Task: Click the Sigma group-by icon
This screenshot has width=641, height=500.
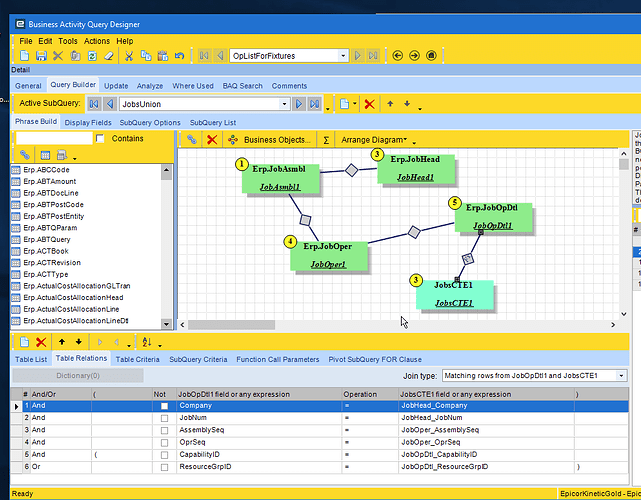Action: [326, 140]
